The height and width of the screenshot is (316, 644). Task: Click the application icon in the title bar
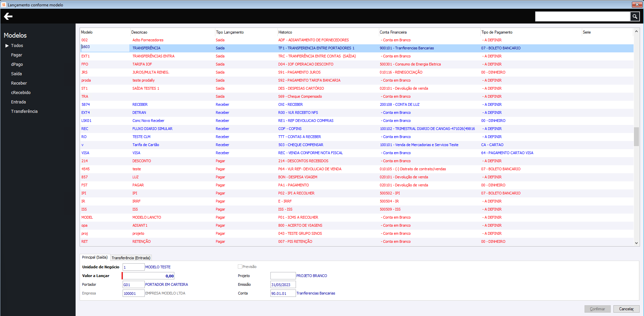tap(4, 5)
